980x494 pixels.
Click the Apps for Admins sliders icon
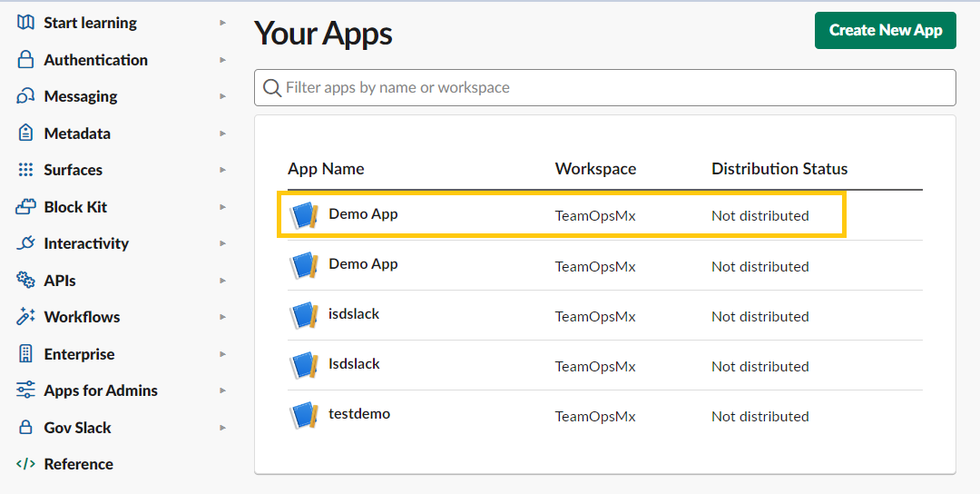click(25, 390)
